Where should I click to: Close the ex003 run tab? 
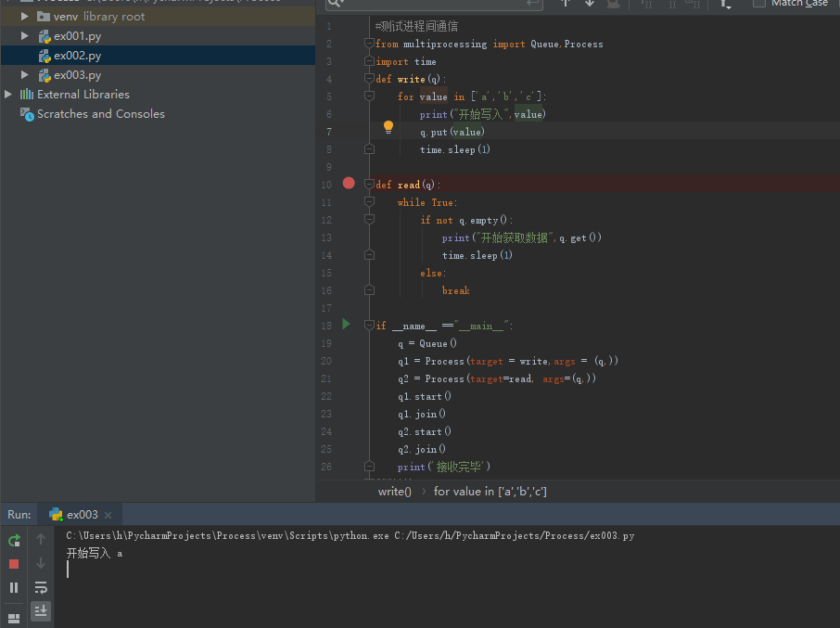pyautogui.click(x=108, y=515)
